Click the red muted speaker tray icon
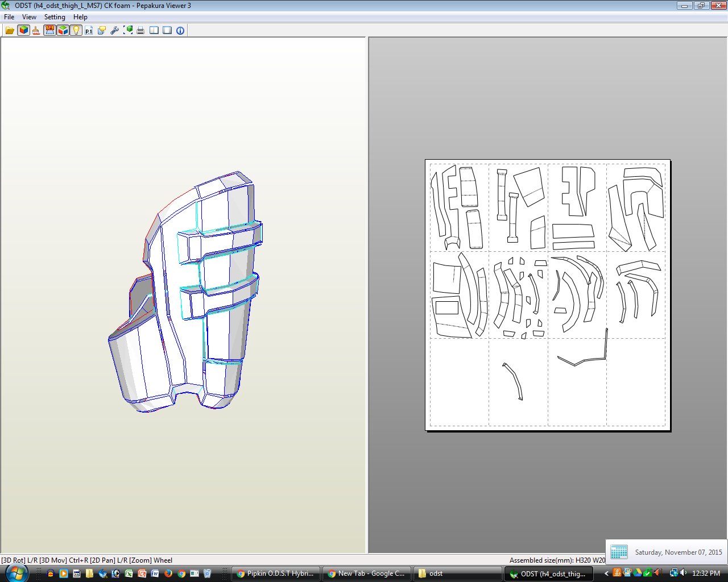This screenshot has height=582, width=728. coord(659,572)
